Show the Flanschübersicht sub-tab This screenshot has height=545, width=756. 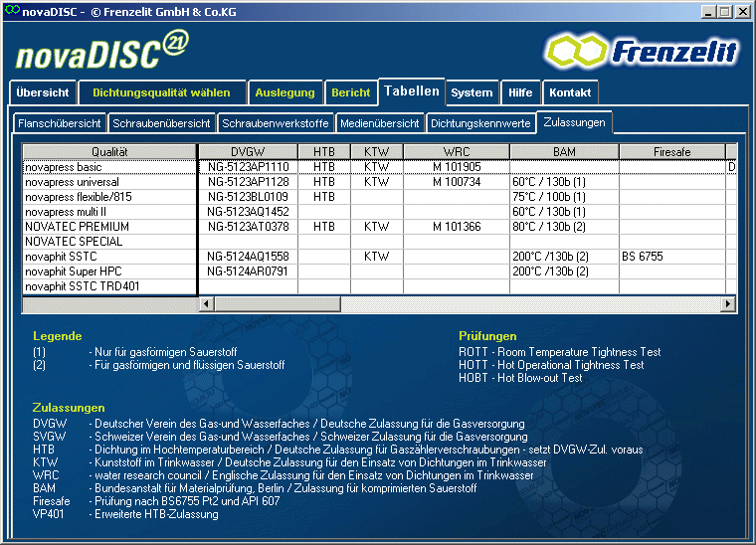tap(60, 123)
